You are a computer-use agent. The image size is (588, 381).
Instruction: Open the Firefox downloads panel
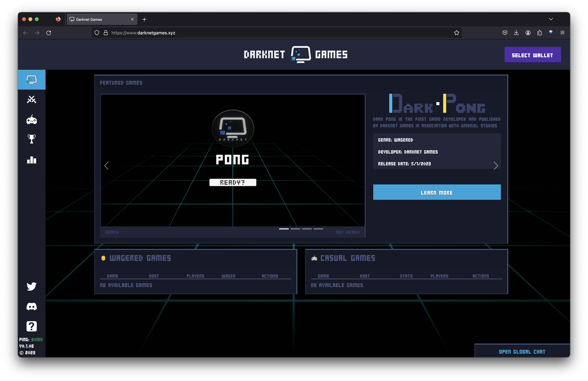[516, 33]
